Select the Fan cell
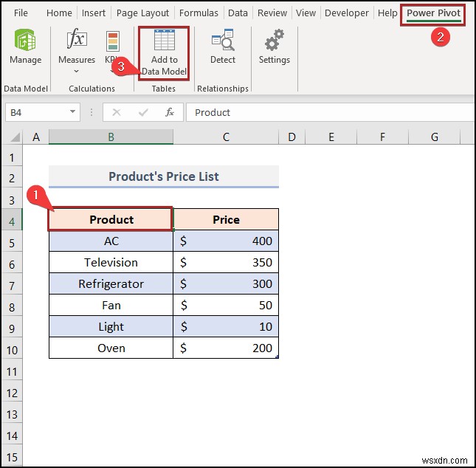The height and width of the screenshot is (468, 476). point(111,305)
